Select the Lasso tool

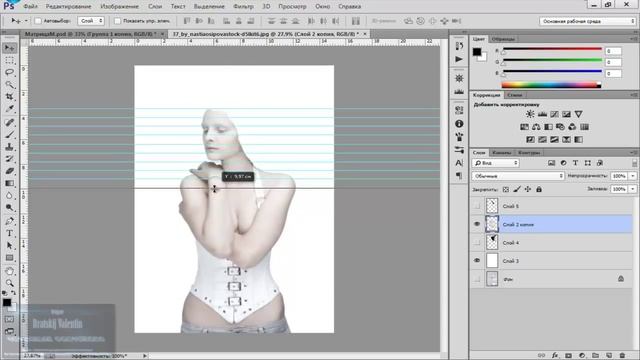(9, 72)
